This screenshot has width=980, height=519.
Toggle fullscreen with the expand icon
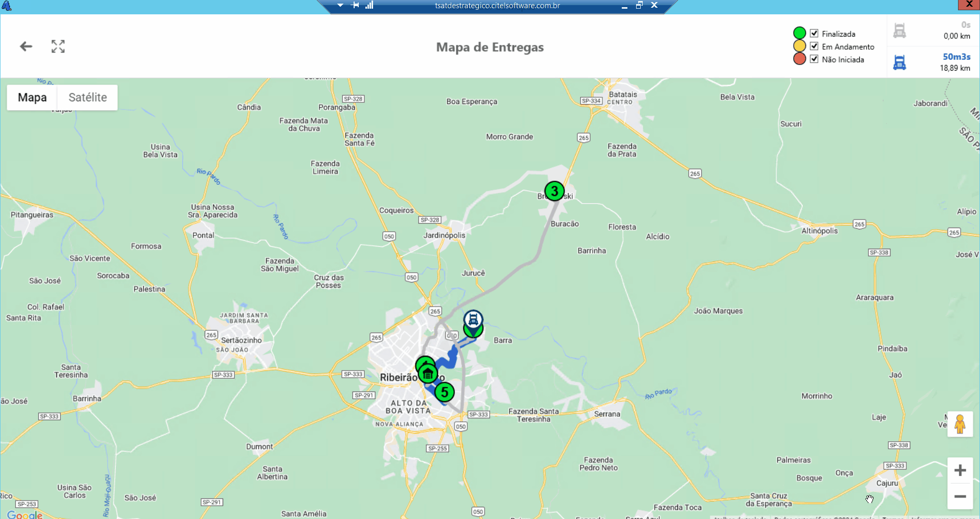(58, 47)
